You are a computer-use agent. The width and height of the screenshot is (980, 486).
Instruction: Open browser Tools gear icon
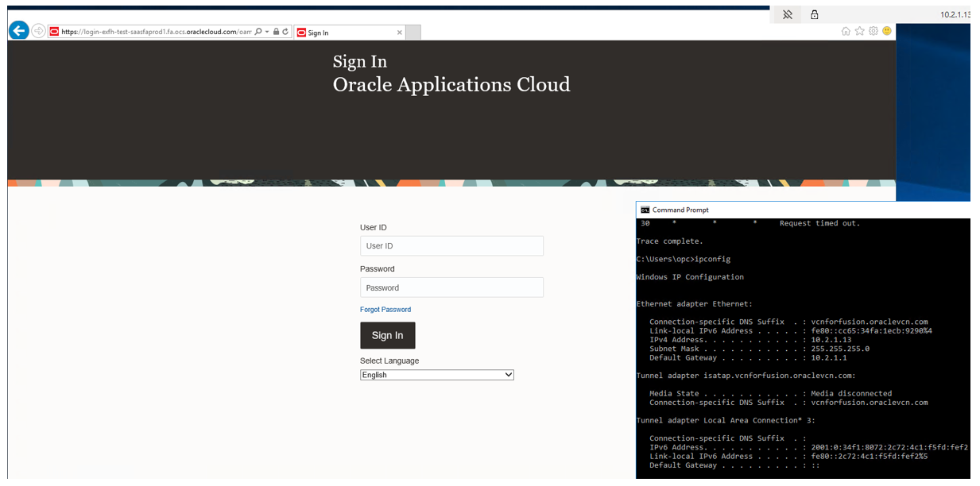point(873,31)
